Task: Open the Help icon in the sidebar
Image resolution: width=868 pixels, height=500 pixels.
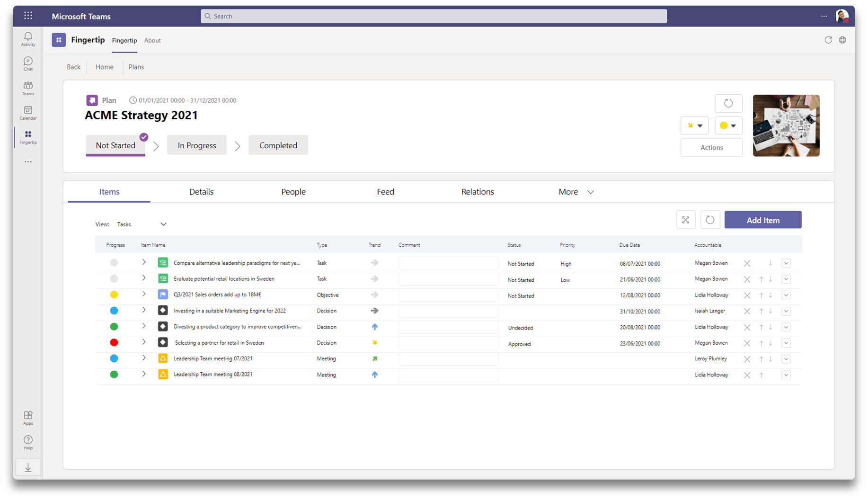Action: tap(28, 443)
